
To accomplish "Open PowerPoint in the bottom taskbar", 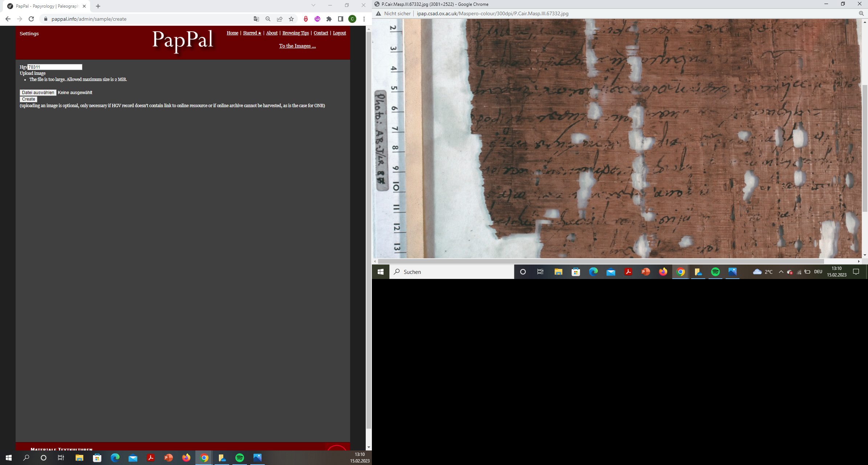I will [x=168, y=458].
